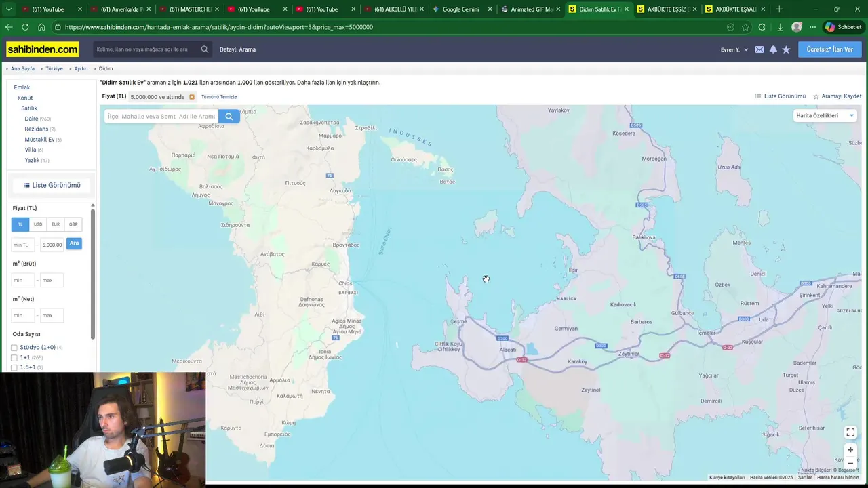Image resolution: width=868 pixels, height=488 pixels.
Task: Click Emlak category link
Action: coord(22,87)
